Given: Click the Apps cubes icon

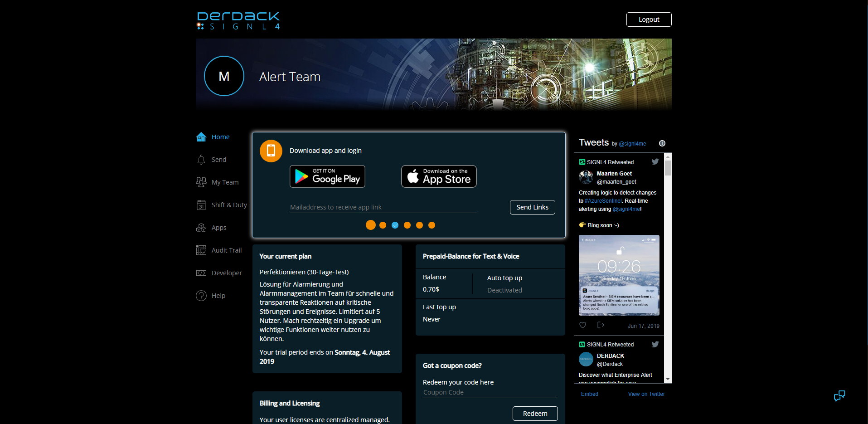Looking at the screenshot, I should pyautogui.click(x=201, y=228).
